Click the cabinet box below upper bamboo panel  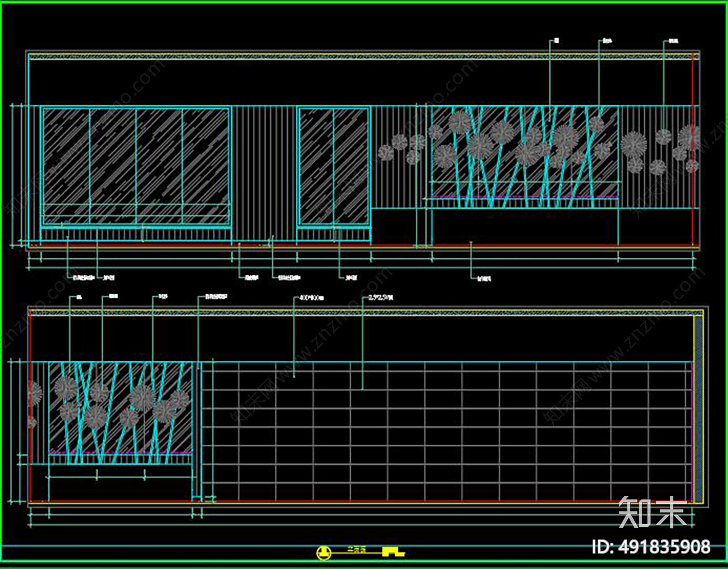[524, 226]
